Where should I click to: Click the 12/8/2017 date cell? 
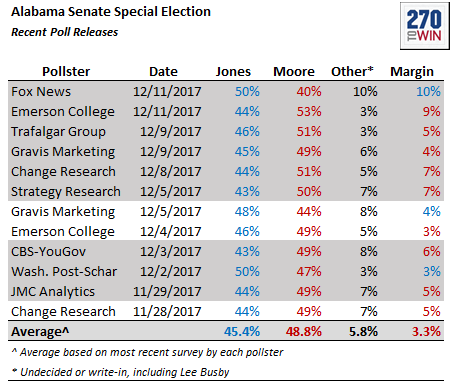(x=171, y=172)
